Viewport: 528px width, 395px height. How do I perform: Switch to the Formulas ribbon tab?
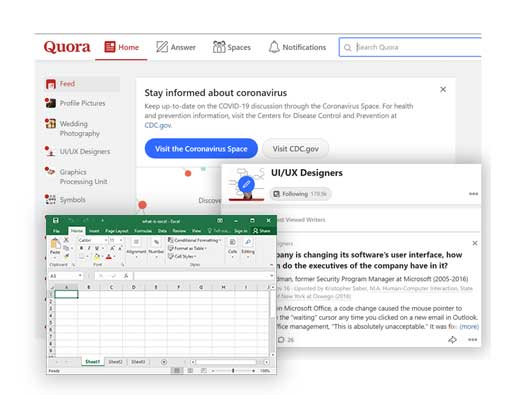pos(143,231)
